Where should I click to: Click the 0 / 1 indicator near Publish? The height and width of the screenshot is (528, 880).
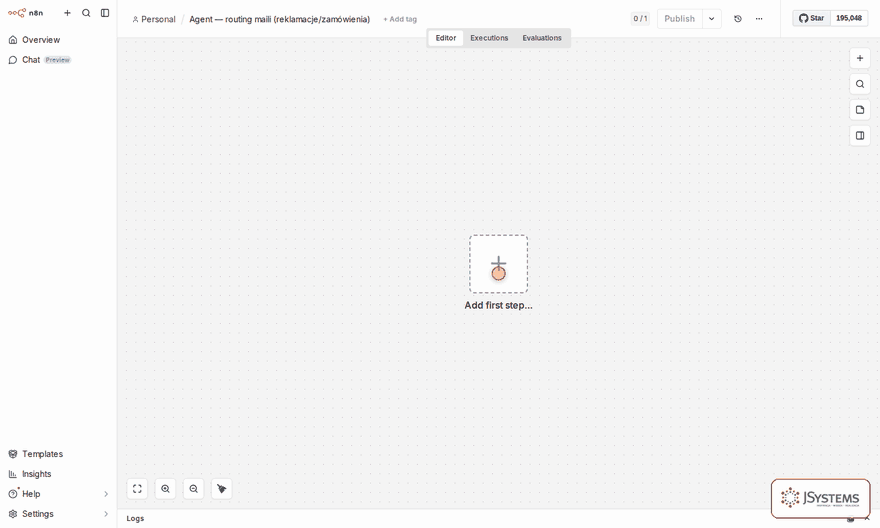[x=640, y=19]
